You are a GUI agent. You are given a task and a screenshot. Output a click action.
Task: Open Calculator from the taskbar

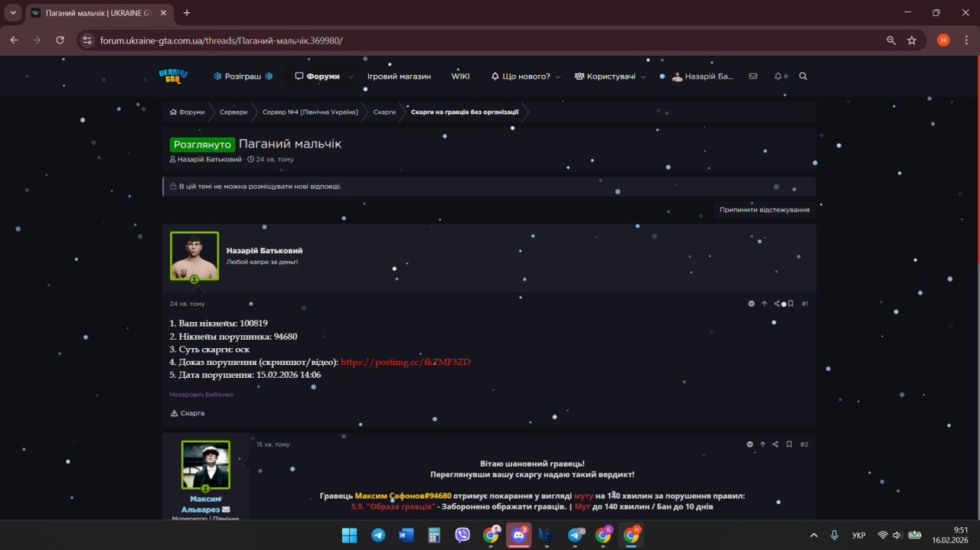[x=434, y=535]
